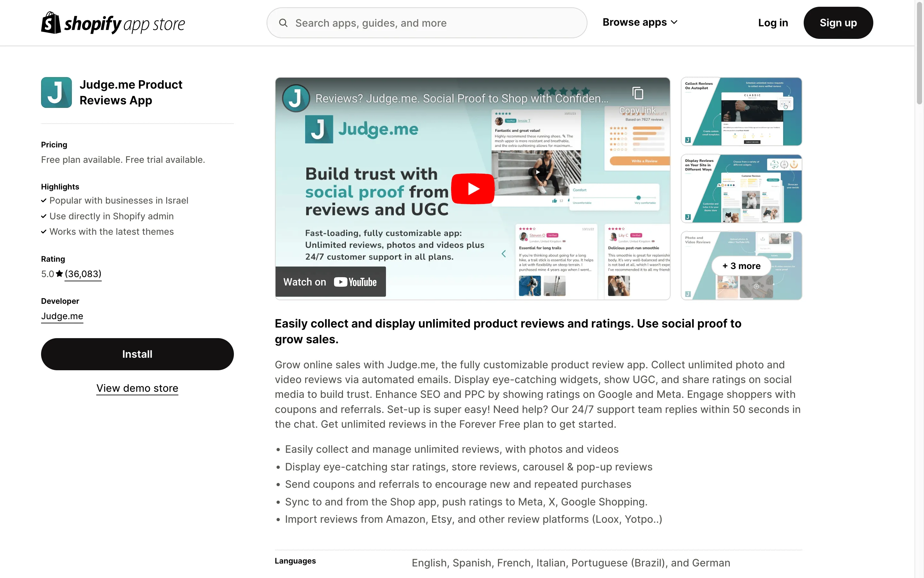Click the Import reviews from Amazon bullet
Viewport: 924px width, 578px height.
474,519
